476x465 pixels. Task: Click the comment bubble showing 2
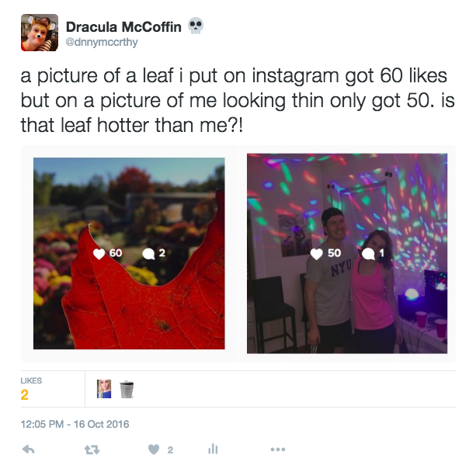pos(148,254)
